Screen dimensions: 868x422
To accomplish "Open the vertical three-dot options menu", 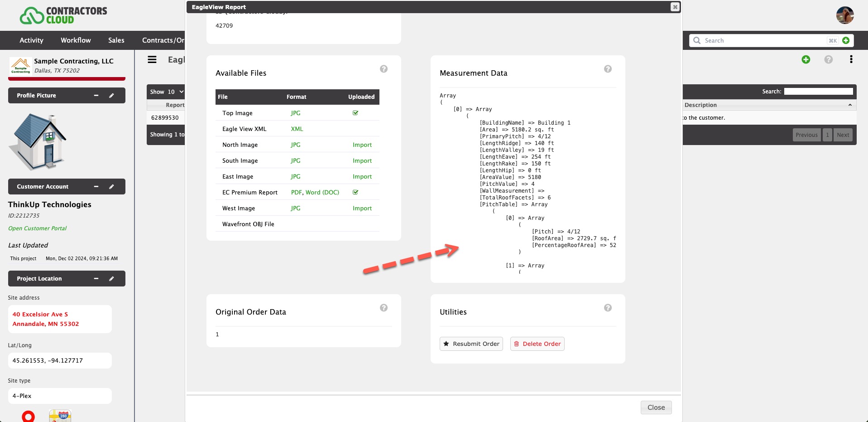I will [851, 59].
